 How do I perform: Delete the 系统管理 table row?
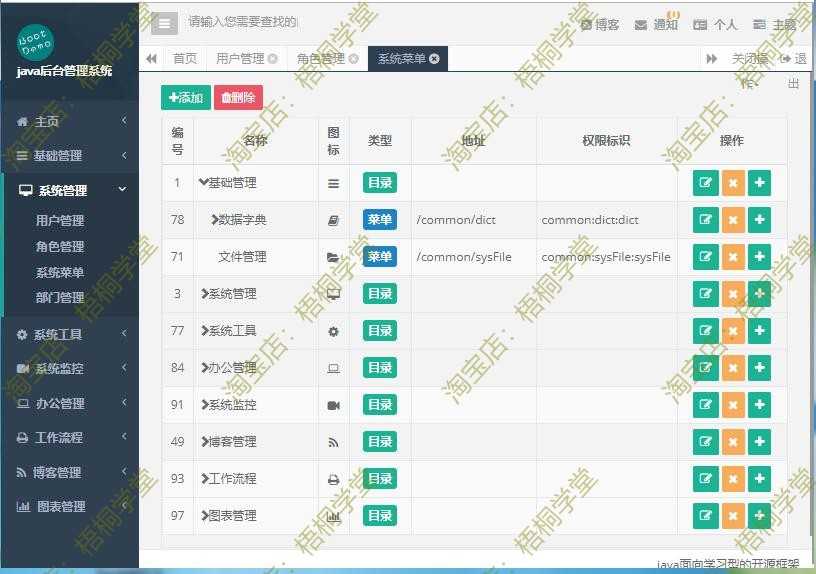733,294
